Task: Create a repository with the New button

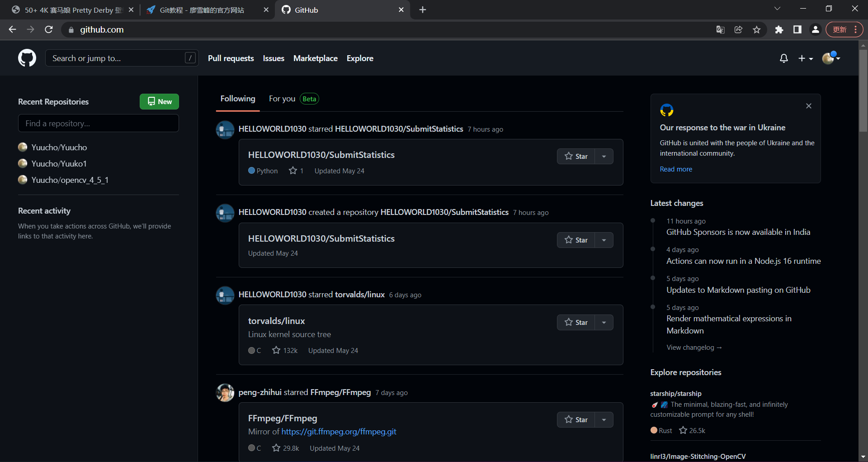Action: 159,101
